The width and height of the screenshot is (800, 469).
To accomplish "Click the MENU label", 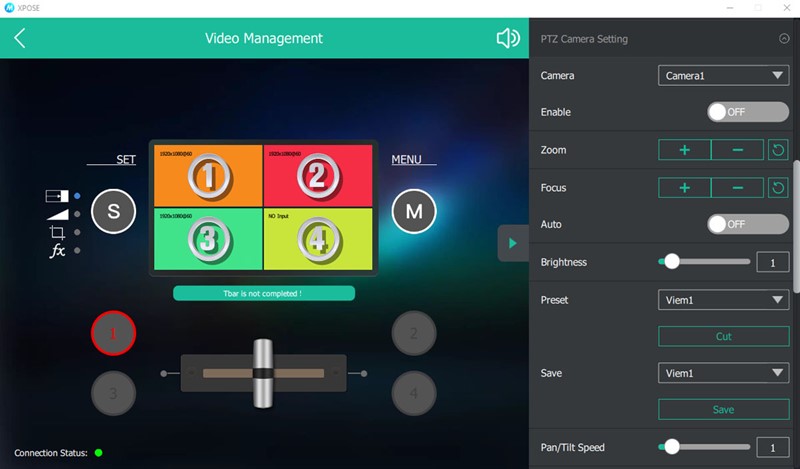I will (406, 160).
